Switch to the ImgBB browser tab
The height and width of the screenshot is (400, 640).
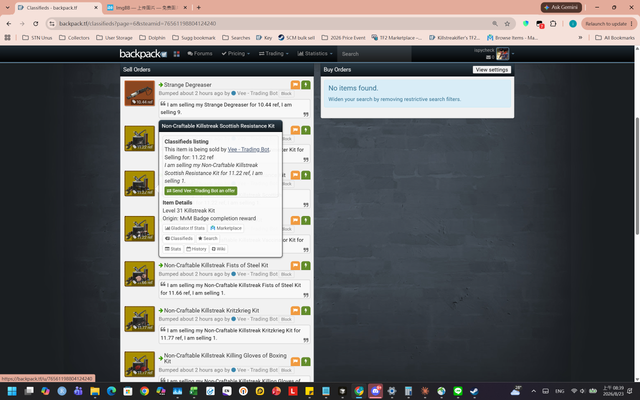[x=147, y=8]
